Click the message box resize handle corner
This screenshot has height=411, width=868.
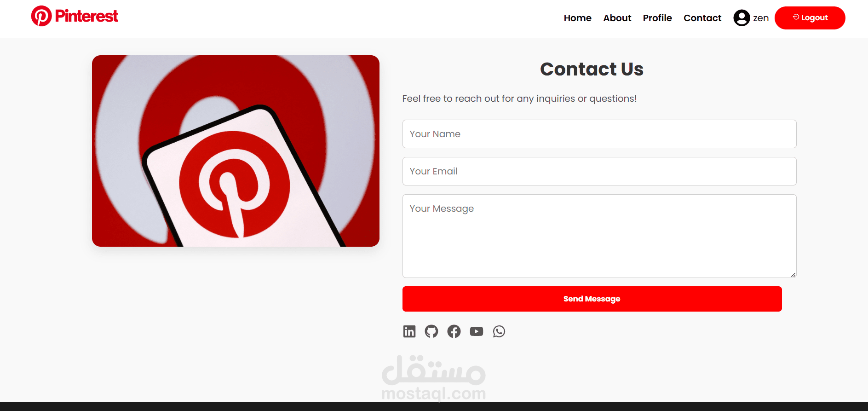pyautogui.click(x=793, y=275)
